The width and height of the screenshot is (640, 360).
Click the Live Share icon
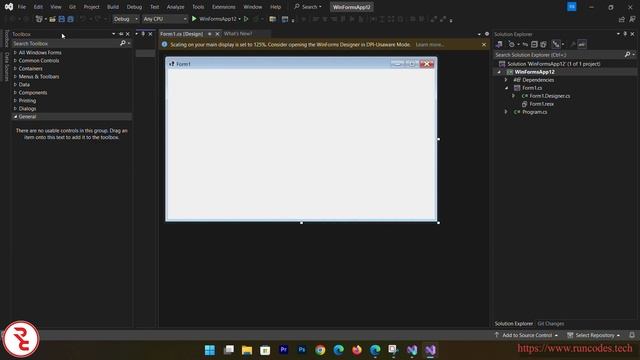click(x=622, y=19)
